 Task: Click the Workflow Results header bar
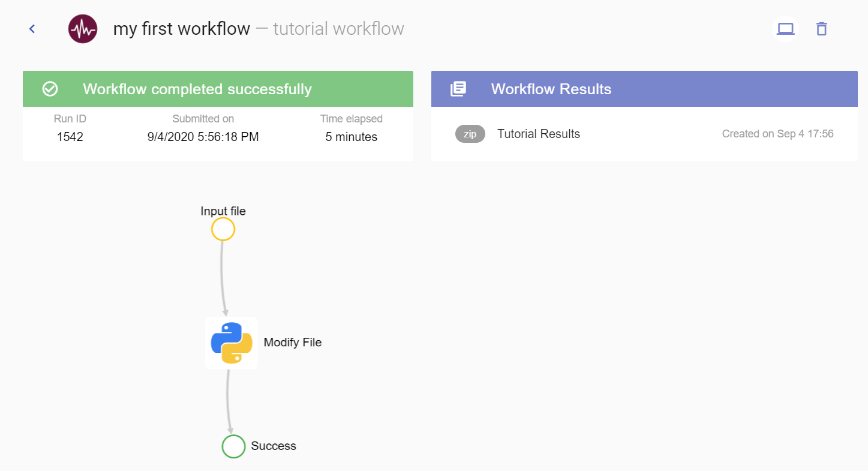point(644,89)
